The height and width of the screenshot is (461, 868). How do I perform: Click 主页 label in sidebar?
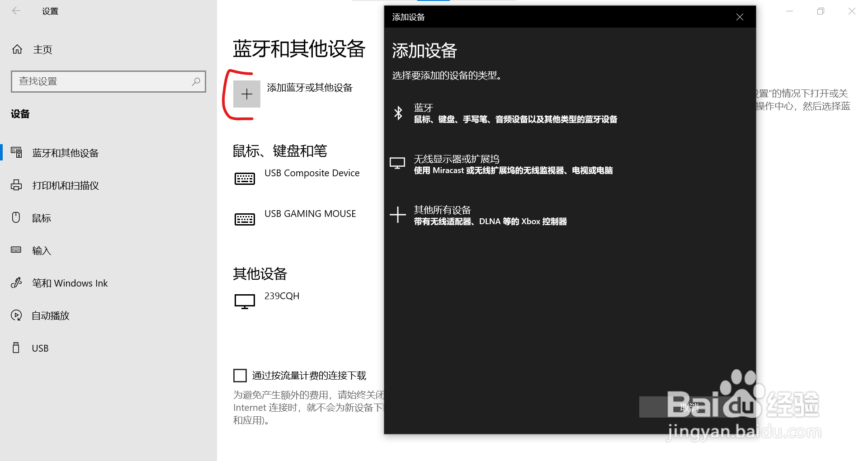[42, 50]
